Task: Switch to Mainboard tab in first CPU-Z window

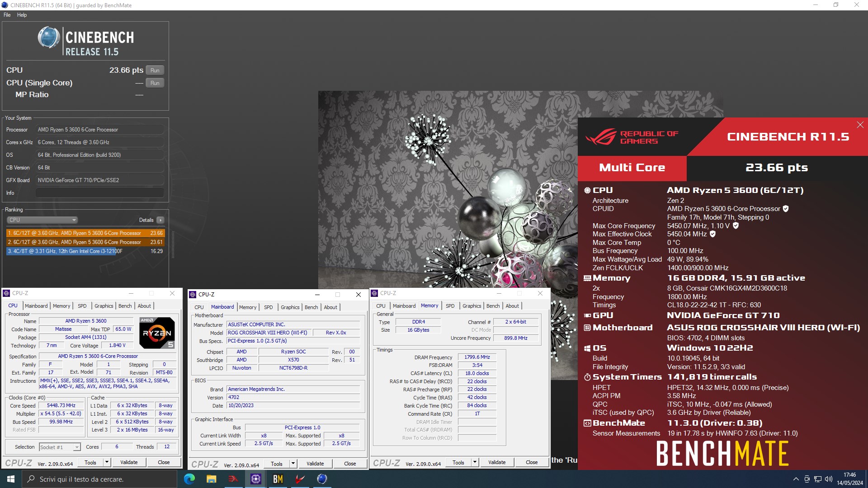Action: coord(36,306)
